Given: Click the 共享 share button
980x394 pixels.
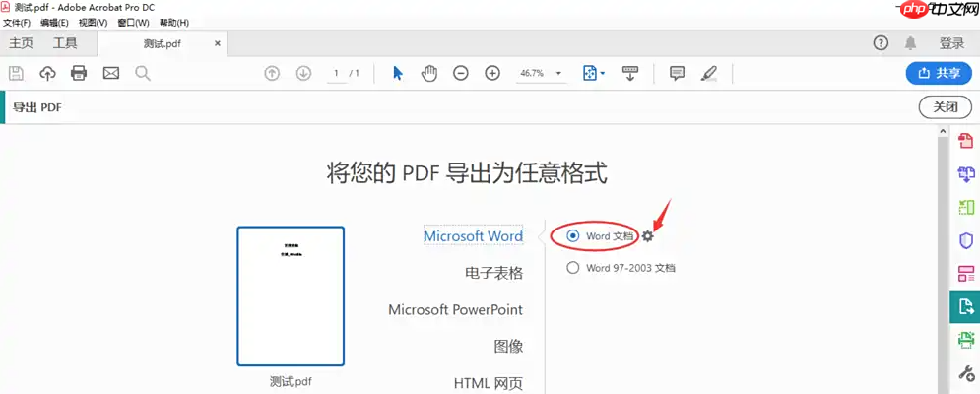Looking at the screenshot, I should point(940,73).
